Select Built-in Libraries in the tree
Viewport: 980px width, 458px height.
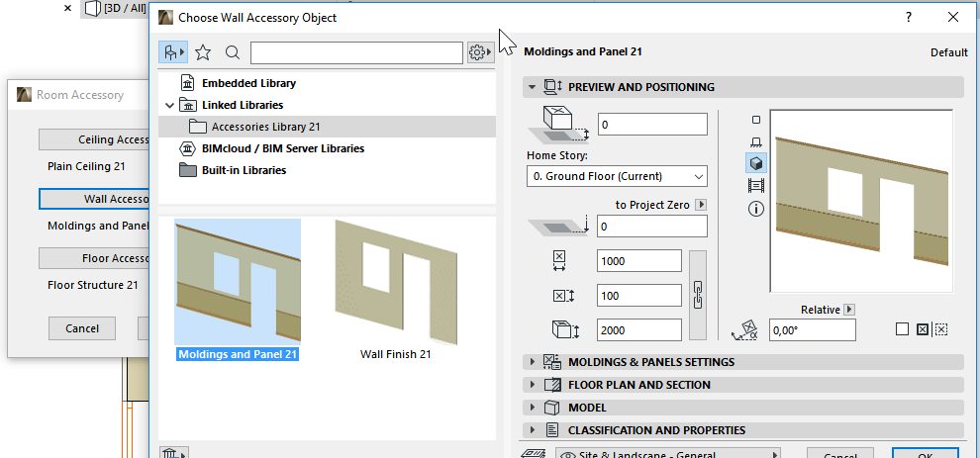pos(244,170)
